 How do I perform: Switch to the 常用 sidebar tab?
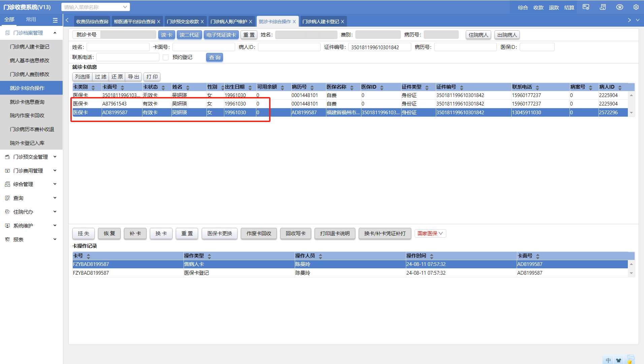(x=31, y=20)
